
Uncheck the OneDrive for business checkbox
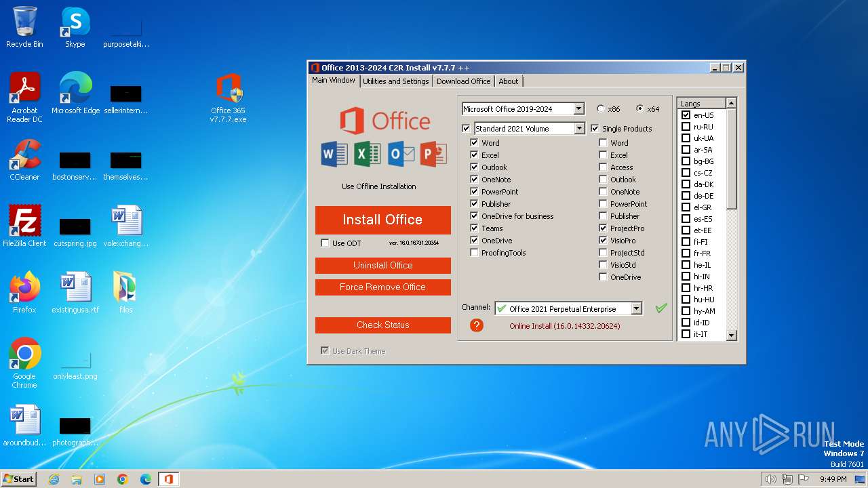[x=475, y=216]
